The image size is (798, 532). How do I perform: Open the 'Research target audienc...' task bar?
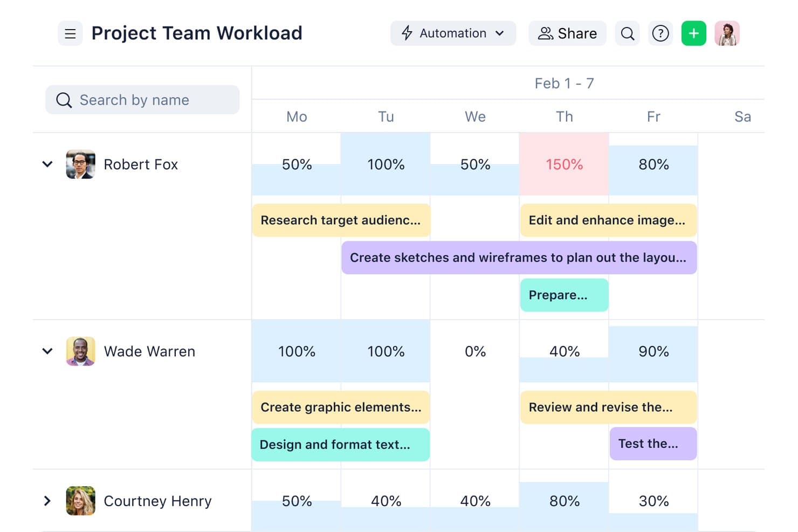pyautogui.click(x=341, y=220)
